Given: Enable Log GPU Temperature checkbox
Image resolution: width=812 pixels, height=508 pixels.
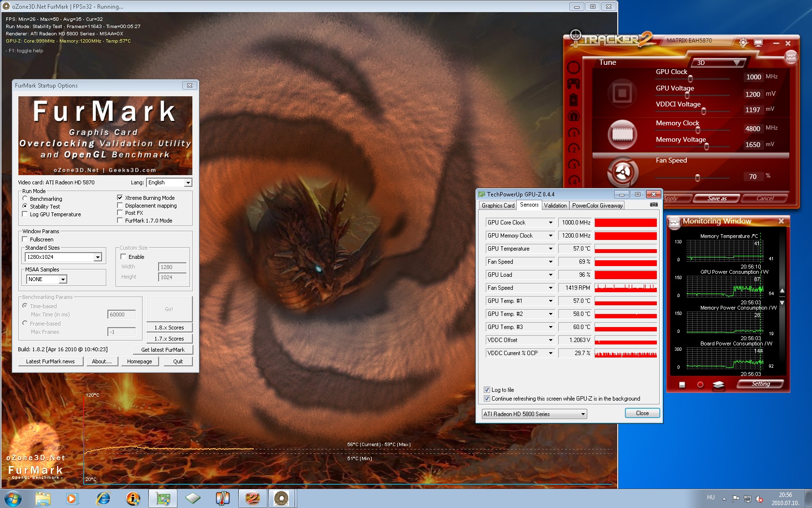Looking at the screenshot, I should point(25,214).
